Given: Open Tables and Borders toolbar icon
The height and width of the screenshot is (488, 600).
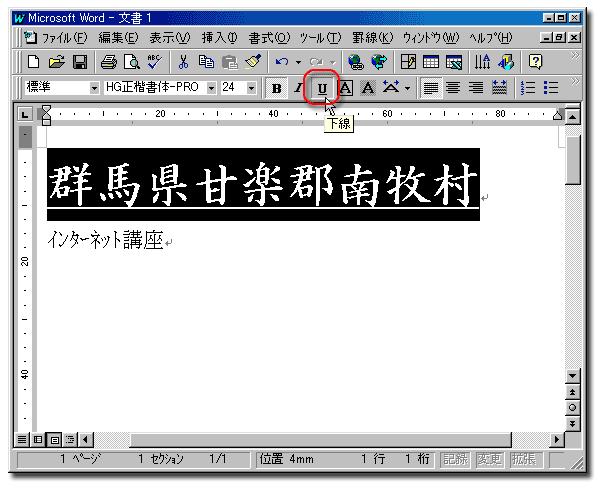Looking at the screenshot, I should [x=408, y=62].
